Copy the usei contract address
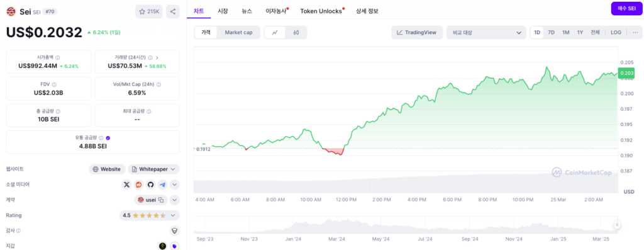The image size is (644, 250). tap(161, 200)
